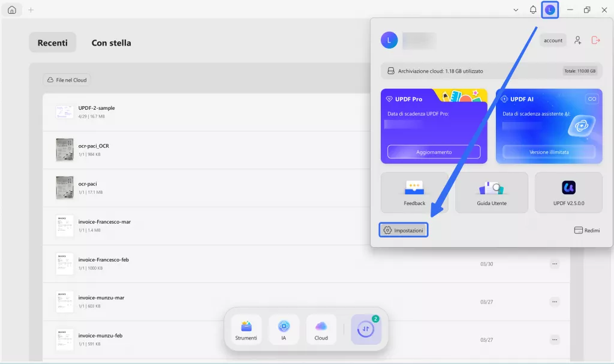Image resolution: width=614 pixels, height=364 pixels.
Task: Click the account button in the panel
Action: pos(553,40)
